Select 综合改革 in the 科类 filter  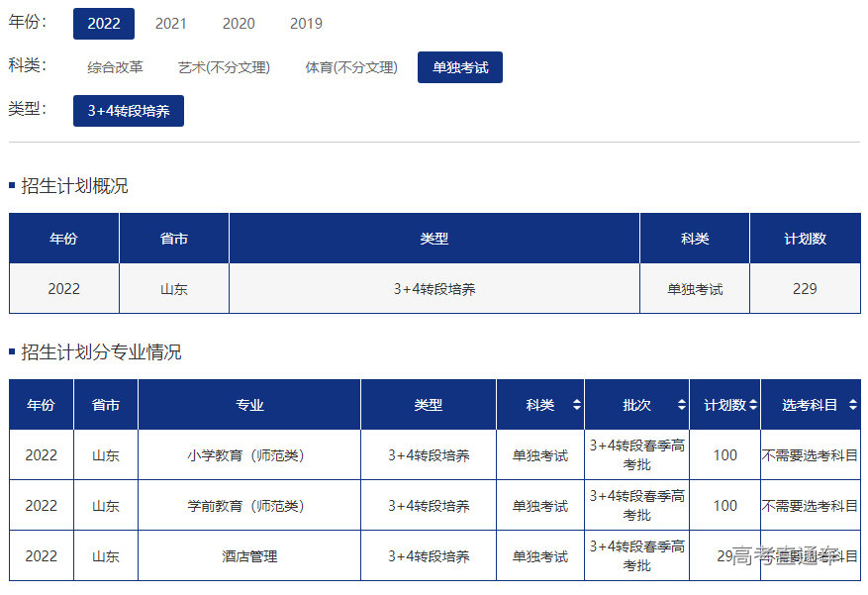(115, 67)
